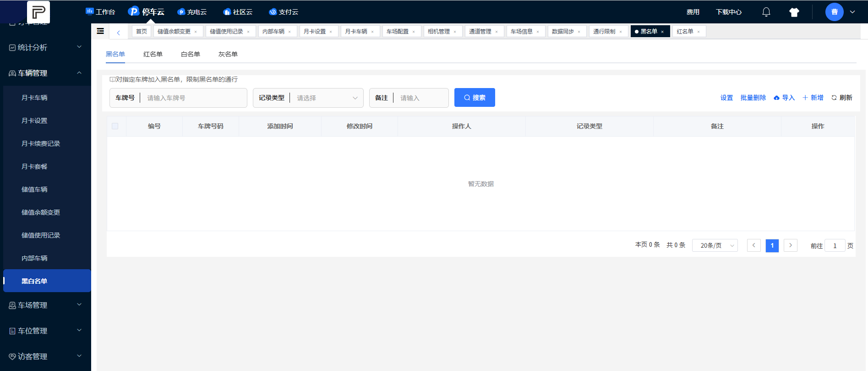The image size is (868, 371).
Task: Expand 统计分析 sidebar menu
Action: tap(46, 47)
